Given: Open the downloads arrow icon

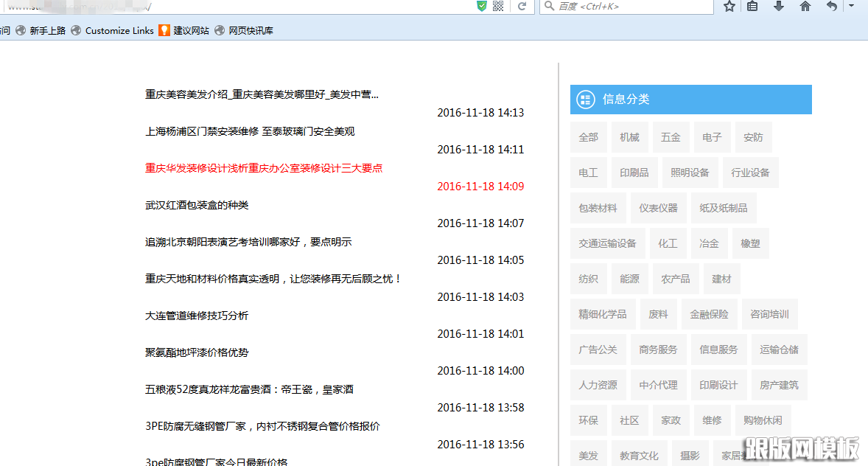Looking at the screenshot, I should point(779,6).
